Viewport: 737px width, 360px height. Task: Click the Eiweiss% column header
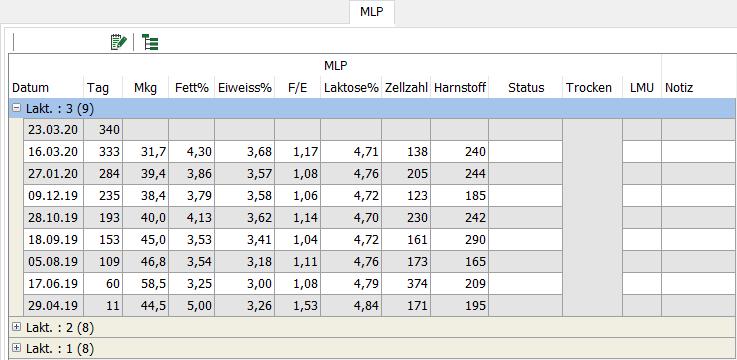point(245,88)
